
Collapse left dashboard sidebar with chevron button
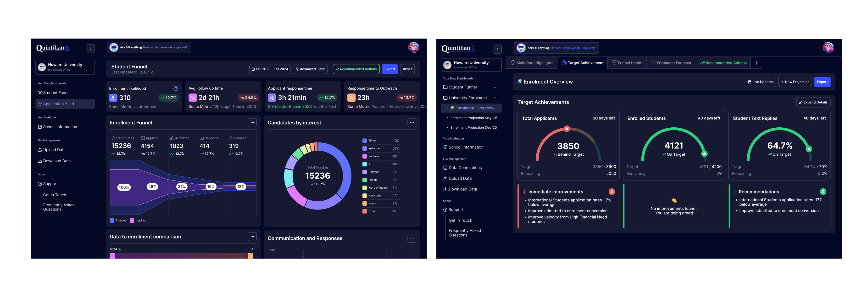[x=90, y=49]
